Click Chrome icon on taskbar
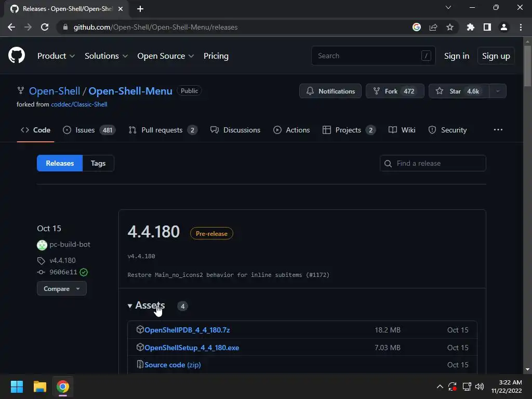 (x=63, y=387)
